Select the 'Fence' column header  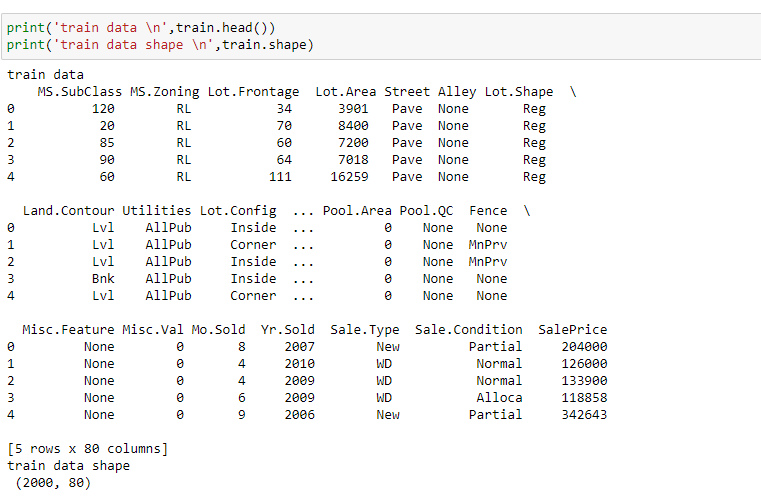point(488,211)
